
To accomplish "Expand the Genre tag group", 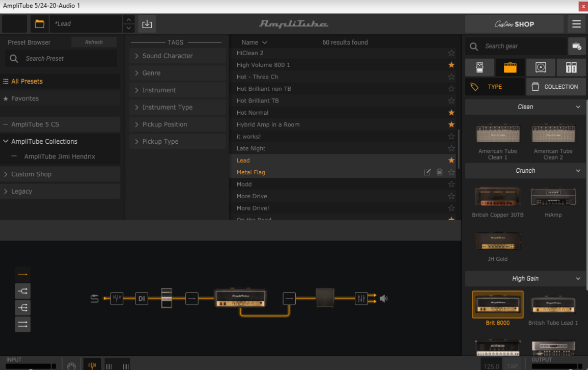I will (x=178, y=73).
